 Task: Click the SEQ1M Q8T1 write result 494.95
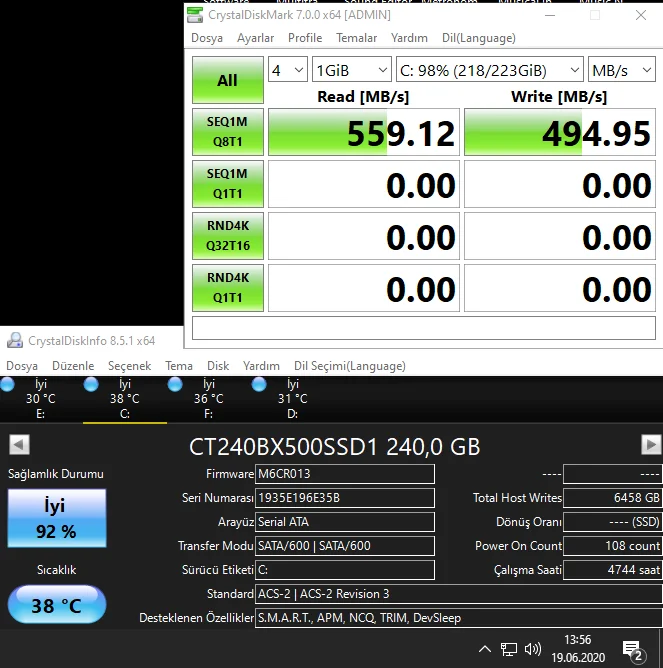[559, 132]
